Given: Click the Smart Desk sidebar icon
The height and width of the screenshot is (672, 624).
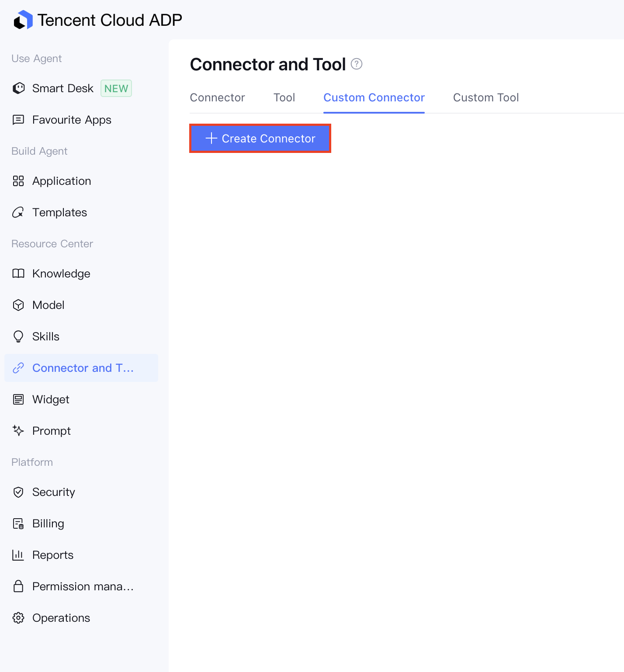Looking at the screenshot, I should point(18,88).
